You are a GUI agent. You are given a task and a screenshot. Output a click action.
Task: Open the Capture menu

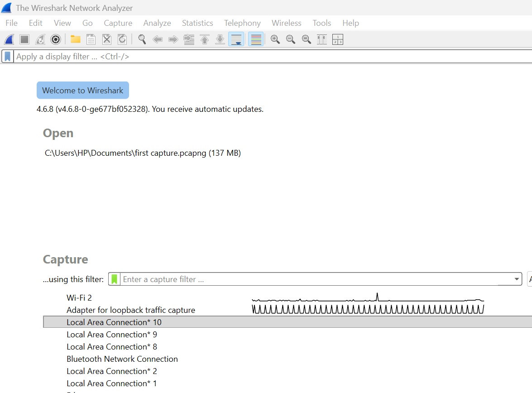pyautogui.click(x=118, y=23)
